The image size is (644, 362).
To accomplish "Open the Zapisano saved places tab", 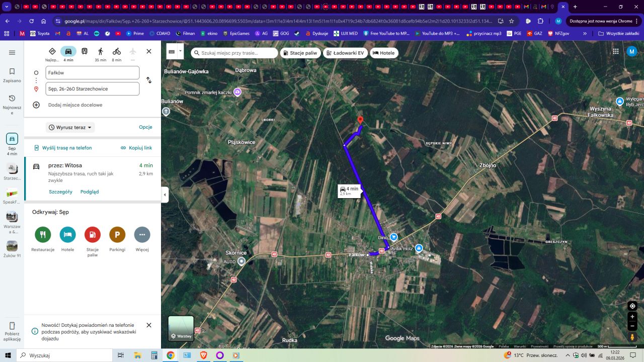I will [12, 75].
